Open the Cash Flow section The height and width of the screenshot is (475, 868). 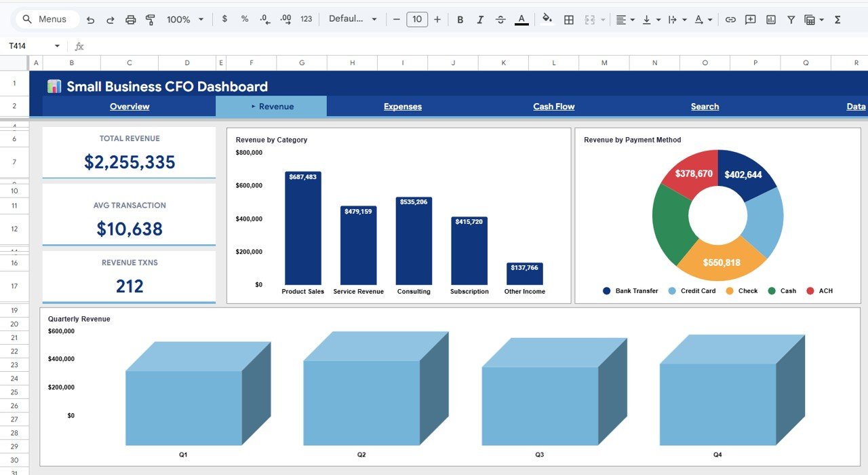553,107
